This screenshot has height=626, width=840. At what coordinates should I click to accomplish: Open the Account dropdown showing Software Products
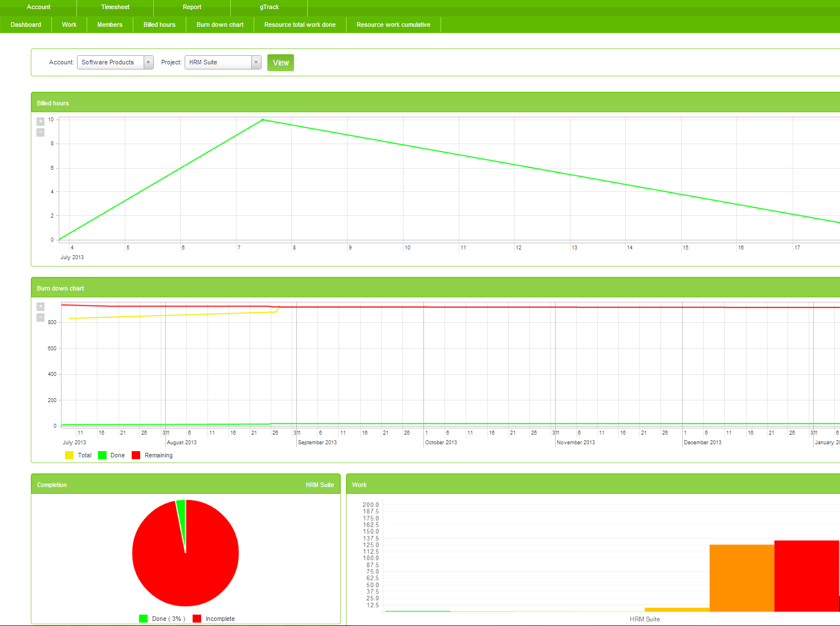coord(115,63)
